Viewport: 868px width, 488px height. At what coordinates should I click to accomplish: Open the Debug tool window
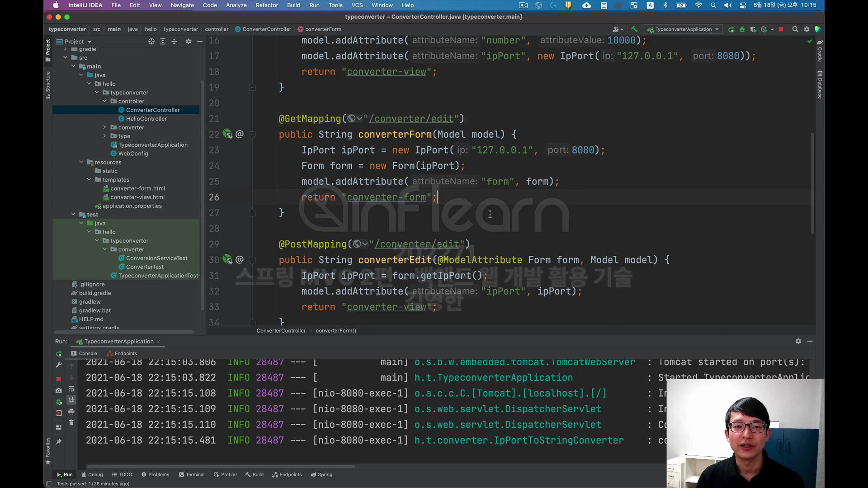(x=92, y=475)
